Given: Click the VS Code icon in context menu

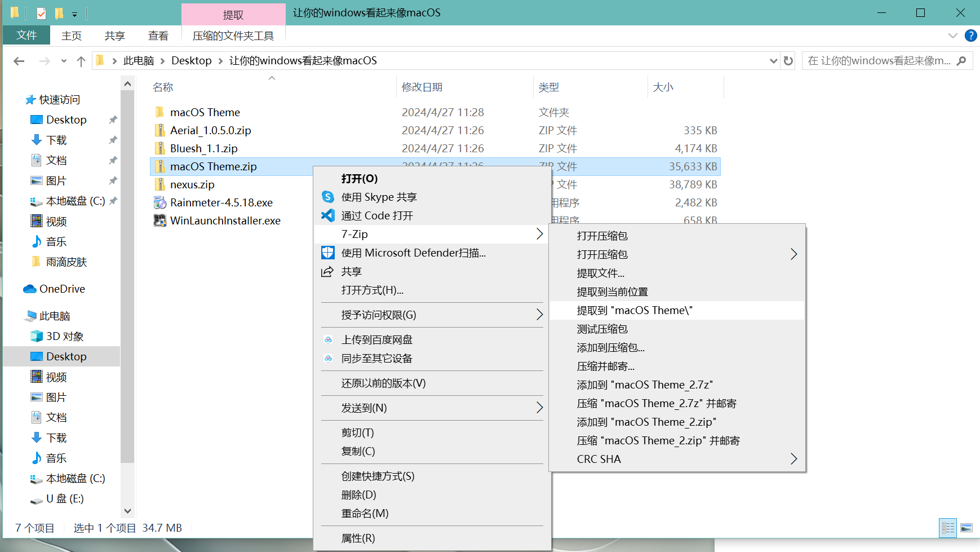Looking at the screenshot, I should click(328, 215).
